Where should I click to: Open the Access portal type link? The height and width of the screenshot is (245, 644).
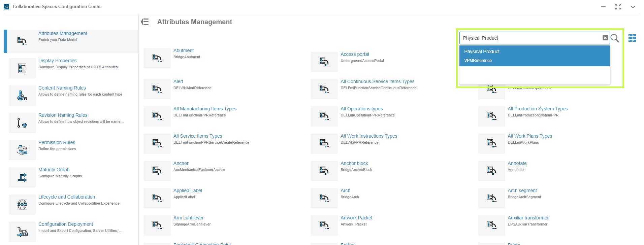tap(355, 54)
